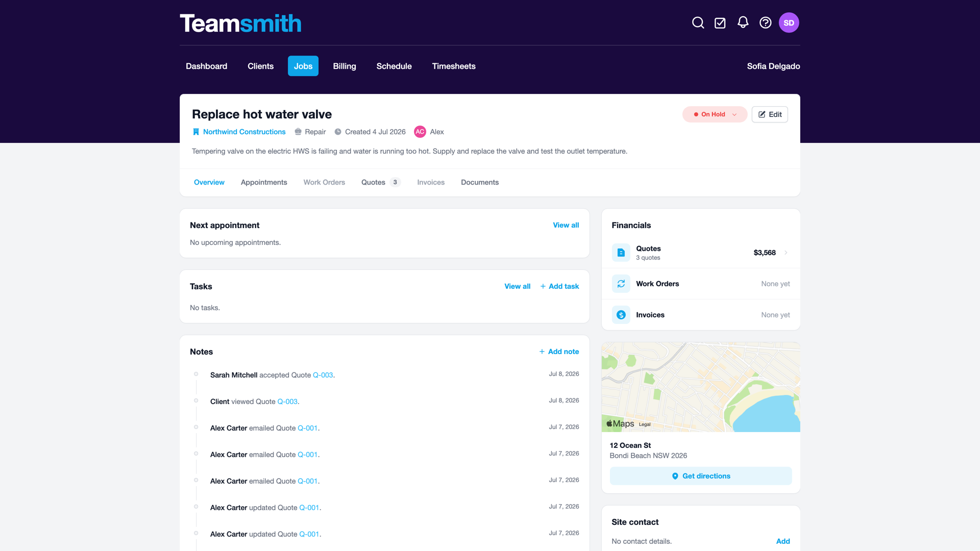Open the Sofia Delgado account menu
This screenshot has height=551, width=980.
(x=773, y=66)
